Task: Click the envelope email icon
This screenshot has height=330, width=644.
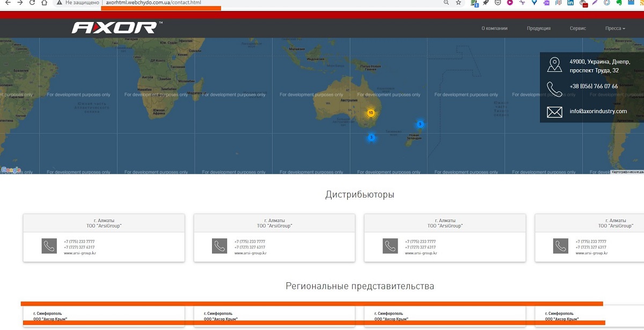Action: click(x=554, y=112)
